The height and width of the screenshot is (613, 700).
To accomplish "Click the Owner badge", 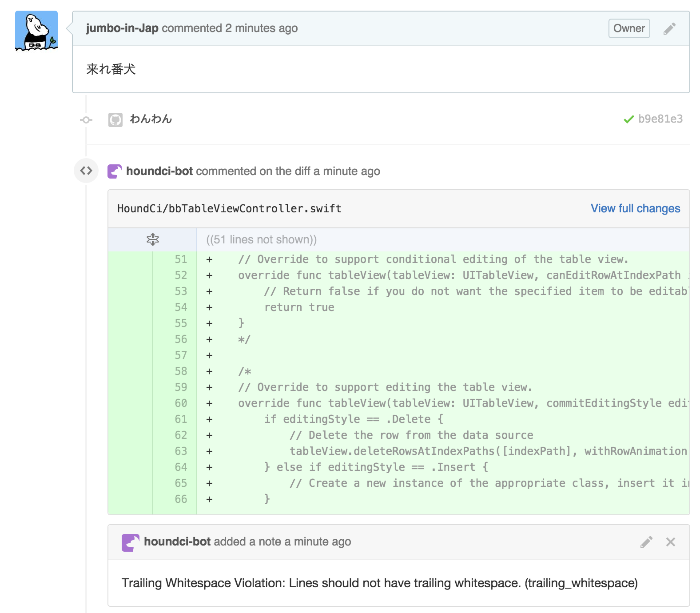I will coord(629,28).
